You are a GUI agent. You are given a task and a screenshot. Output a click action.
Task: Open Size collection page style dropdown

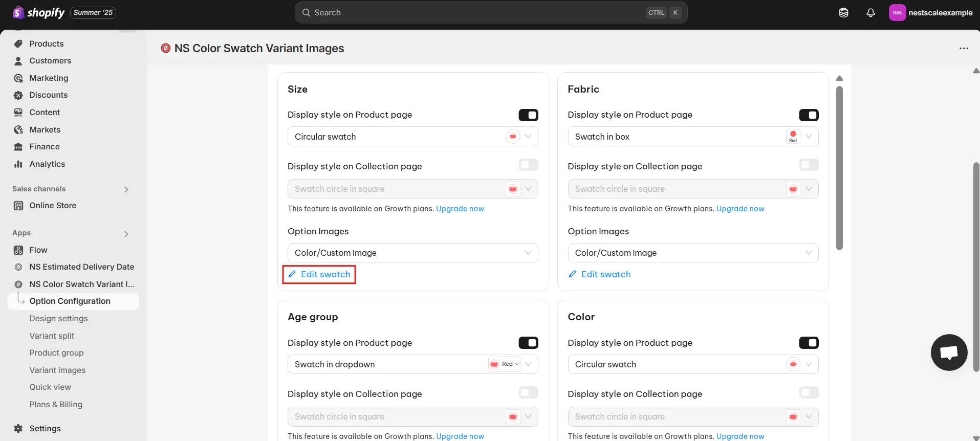(412, 189)
